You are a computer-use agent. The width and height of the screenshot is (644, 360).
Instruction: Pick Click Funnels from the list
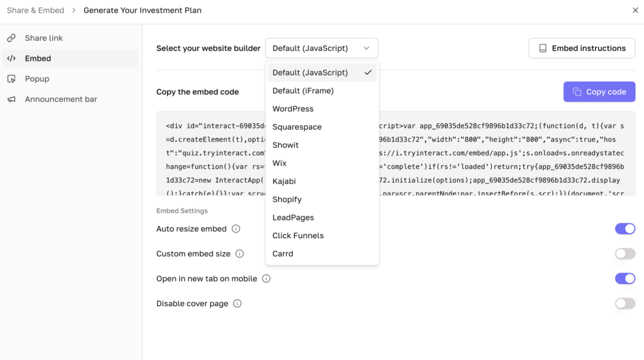pyautogui.click(x=322, y=236)
